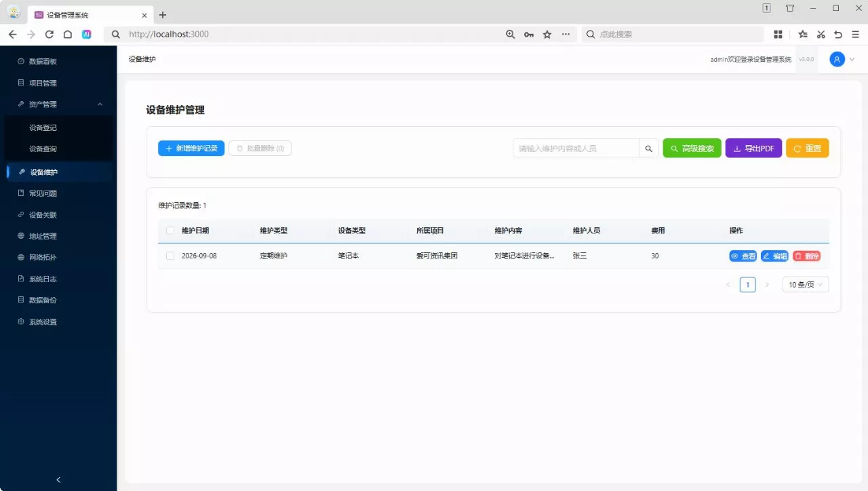The height and width of the screenshot is (491, 868).
Task: Collapse the sidebar with the bottom arrow
Action: tap(58, 480)
